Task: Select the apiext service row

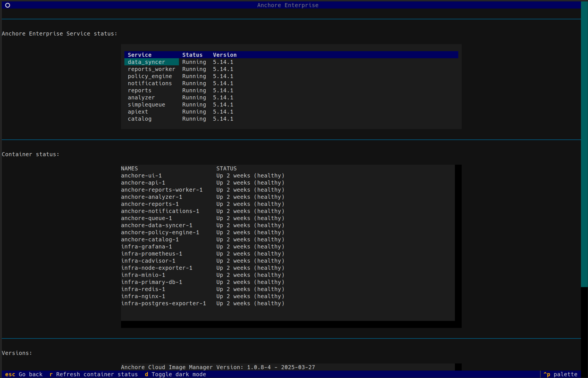Action: click(291, 112)
